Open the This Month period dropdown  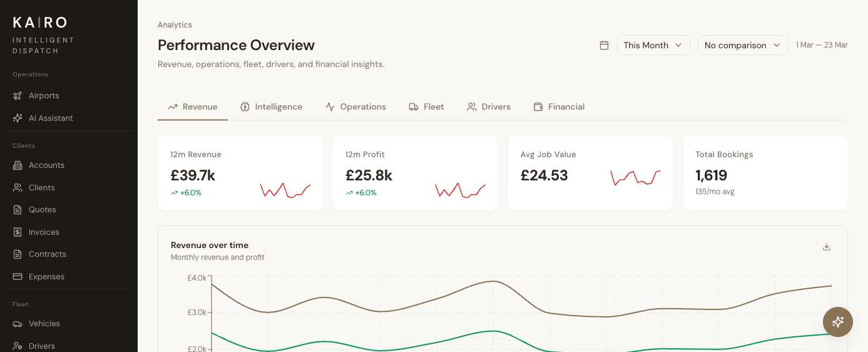click(x=653, y=45)
